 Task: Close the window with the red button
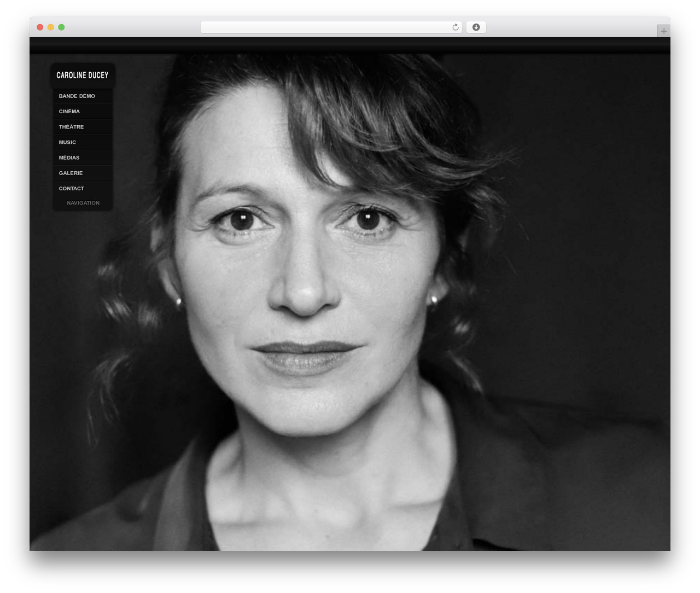[x=40, y=27]
